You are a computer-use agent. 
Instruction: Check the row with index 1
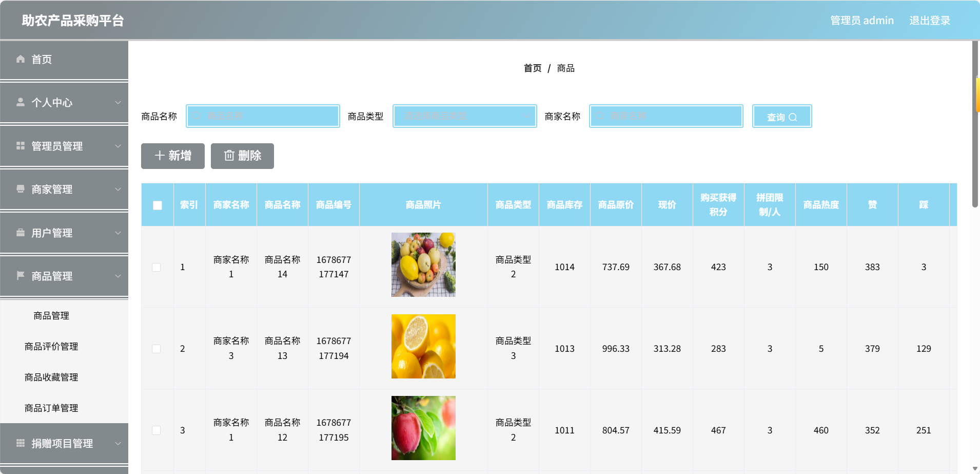pyautogui.click(x=156, y=267)
